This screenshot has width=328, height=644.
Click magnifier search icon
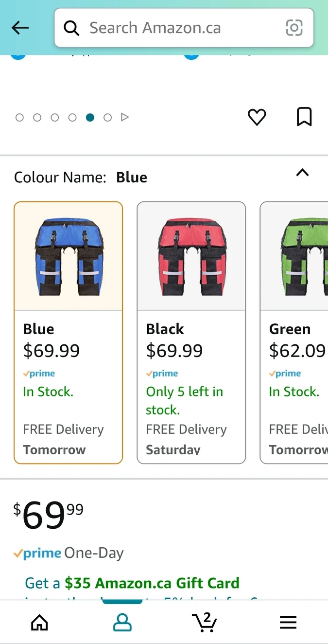[x=71, y=28]
